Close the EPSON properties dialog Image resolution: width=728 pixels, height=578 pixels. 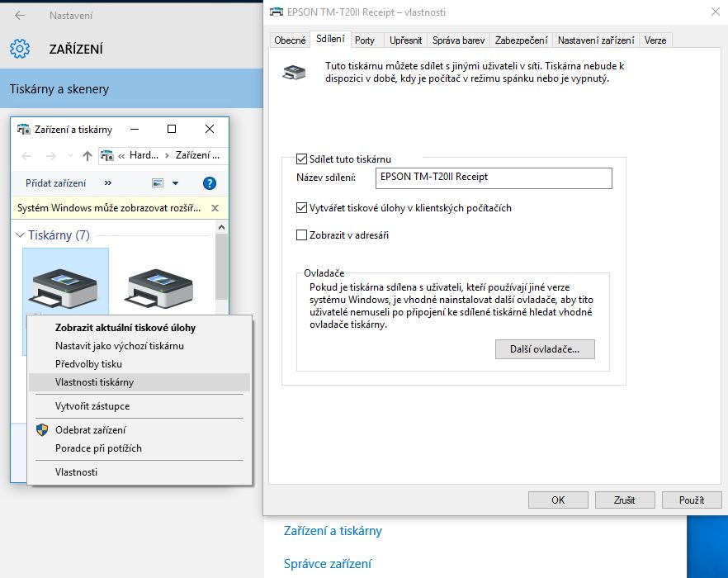click(x=716, y=12)
